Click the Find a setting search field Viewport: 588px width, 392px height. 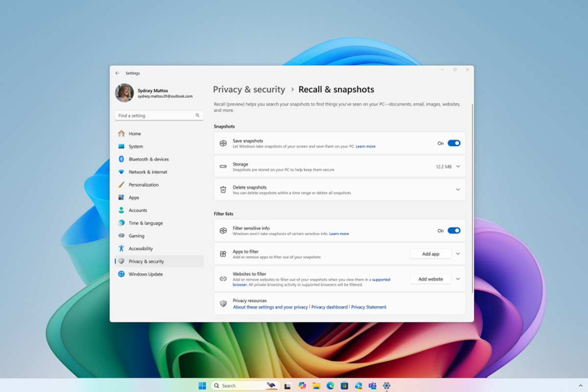(159, 116)
